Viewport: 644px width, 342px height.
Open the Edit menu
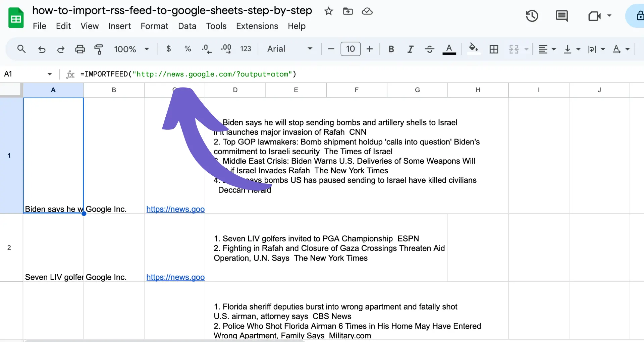(x=63, y=26)
